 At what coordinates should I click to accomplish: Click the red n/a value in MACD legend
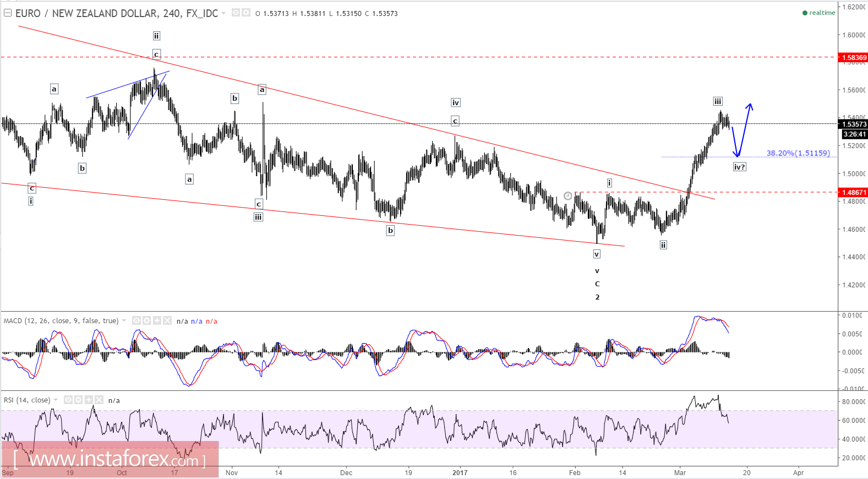tap(211, 321)
